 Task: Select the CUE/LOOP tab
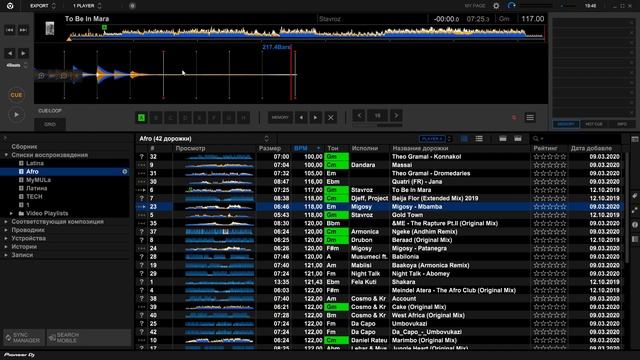(50, 111)
